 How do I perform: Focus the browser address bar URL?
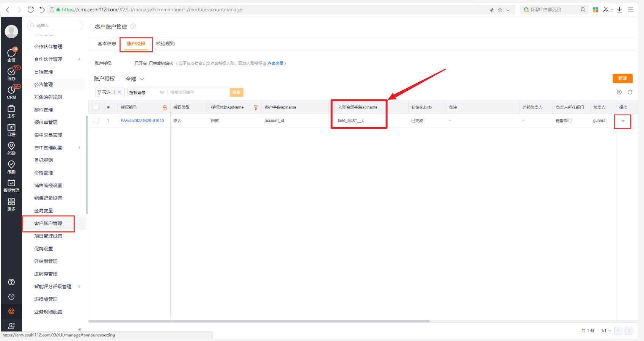point(152,10)
